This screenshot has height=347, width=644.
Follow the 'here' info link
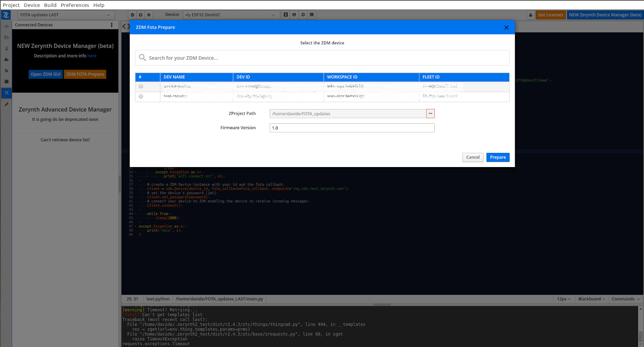coord(92,56)
